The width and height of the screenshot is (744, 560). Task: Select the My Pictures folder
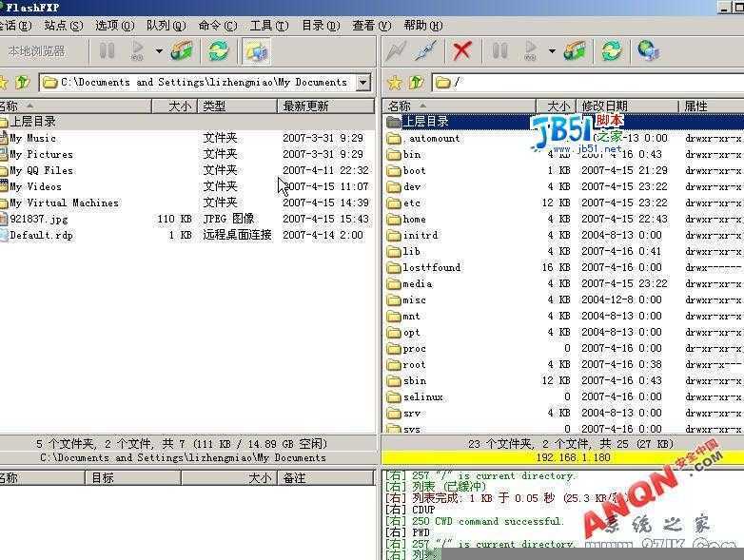point(41,154)
